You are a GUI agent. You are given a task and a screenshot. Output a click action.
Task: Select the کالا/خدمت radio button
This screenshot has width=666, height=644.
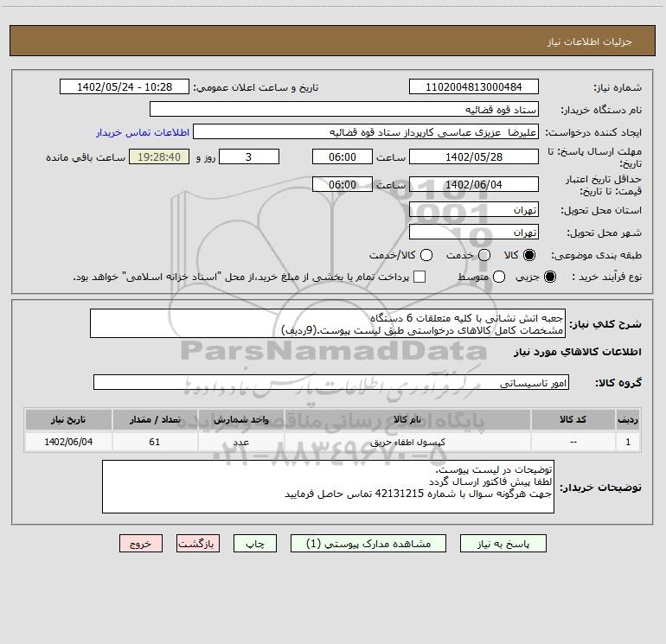426,255
